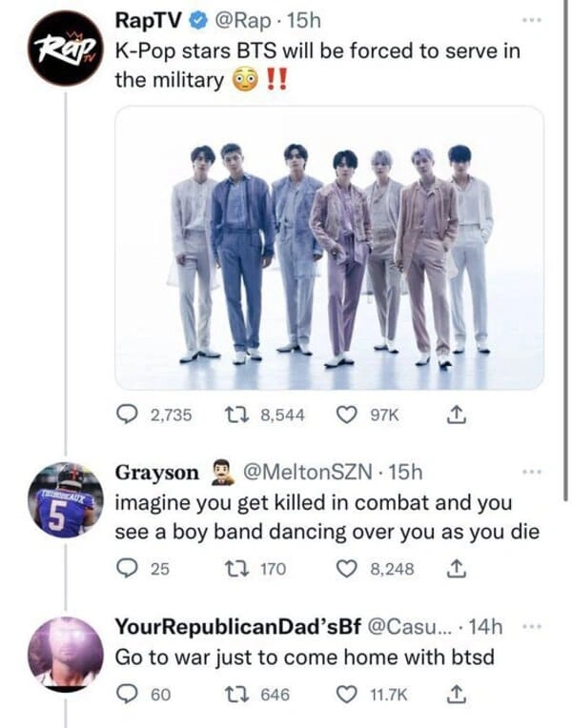Share the RapTV tweet

(x=455, y=415)
